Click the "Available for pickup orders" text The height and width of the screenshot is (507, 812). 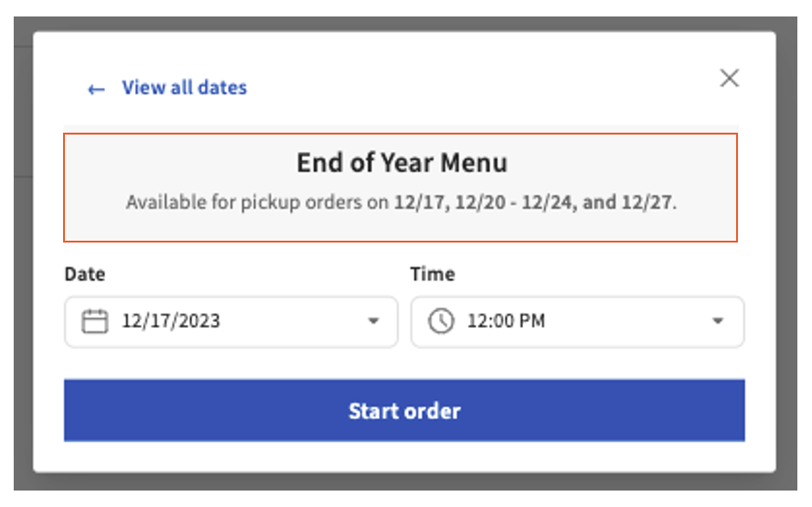[x=257, y=202]
